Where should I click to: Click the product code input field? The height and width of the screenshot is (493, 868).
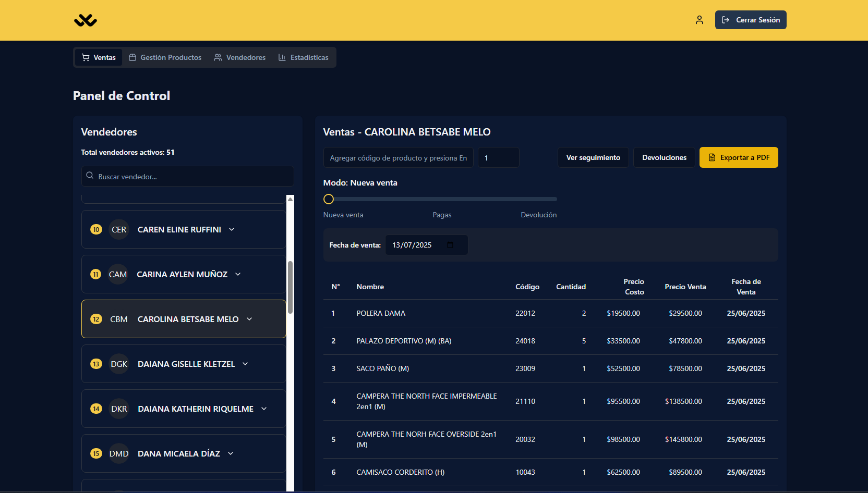pyautogui.click(x=398, y=158)
